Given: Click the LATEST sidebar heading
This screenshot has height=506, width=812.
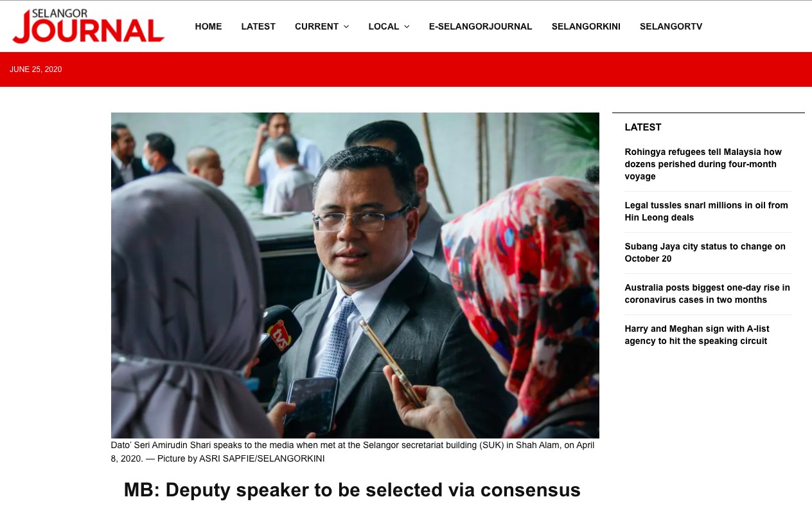Looking at the screenshot, I should [x=643, y=127].
